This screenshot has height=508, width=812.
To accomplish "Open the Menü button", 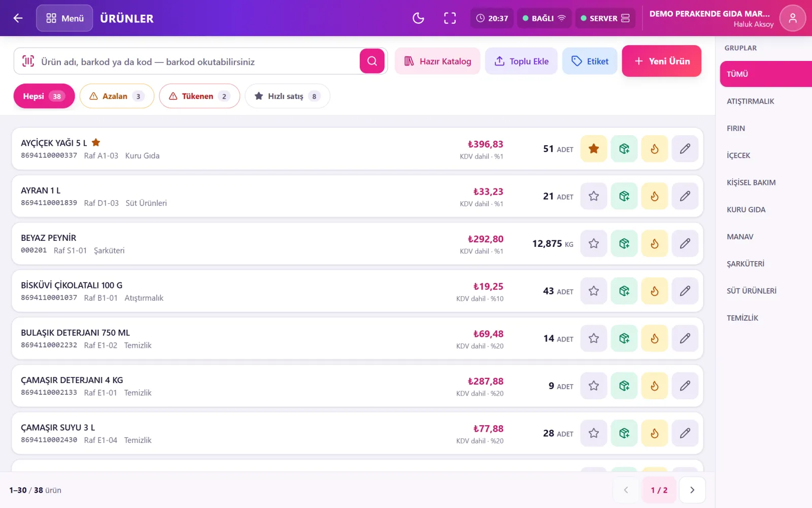I will coord(64,18).
